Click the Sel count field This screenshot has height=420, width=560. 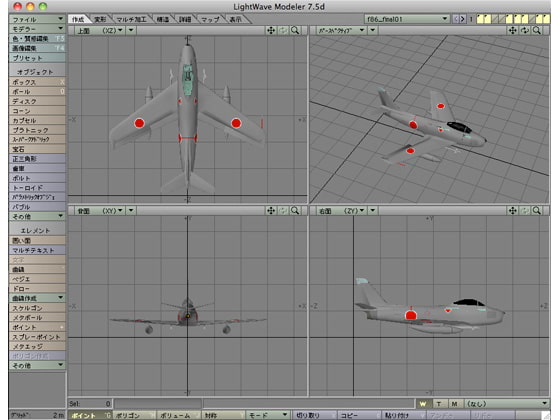(90, 404)
